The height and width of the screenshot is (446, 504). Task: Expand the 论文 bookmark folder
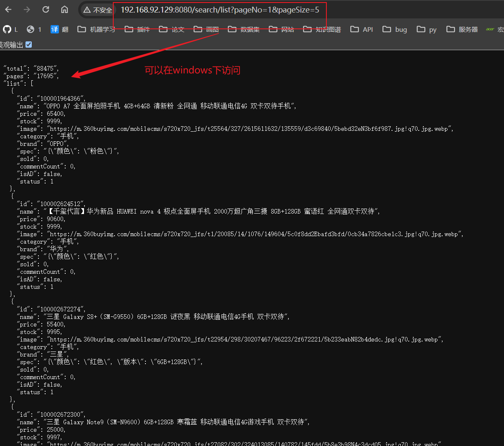coord(172,29)
